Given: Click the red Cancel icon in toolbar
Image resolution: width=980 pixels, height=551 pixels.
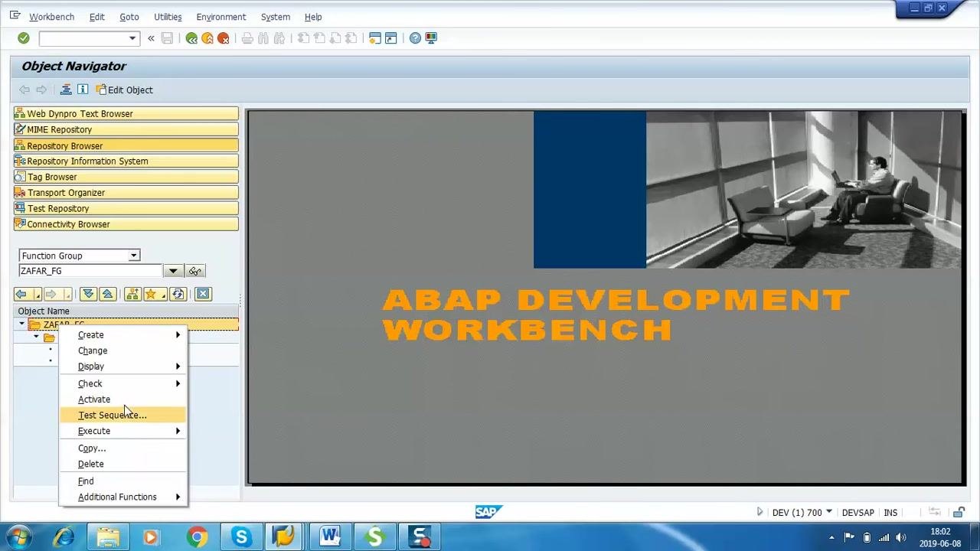Looking at the screenshot, I should tap(224, 38).
